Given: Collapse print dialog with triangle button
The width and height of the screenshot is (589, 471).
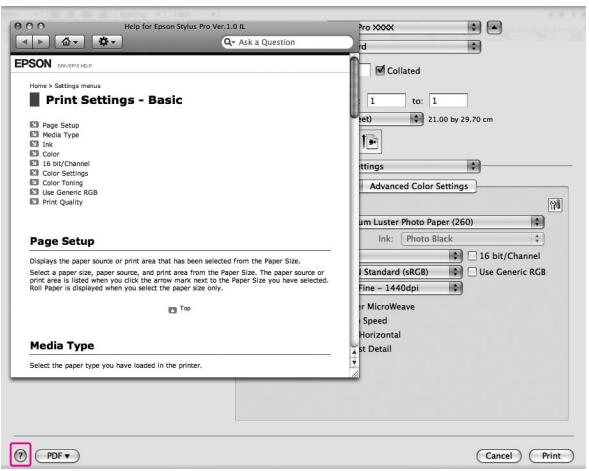Looking at the screenshot, I should pyautogui.click(x=494, y=27).
